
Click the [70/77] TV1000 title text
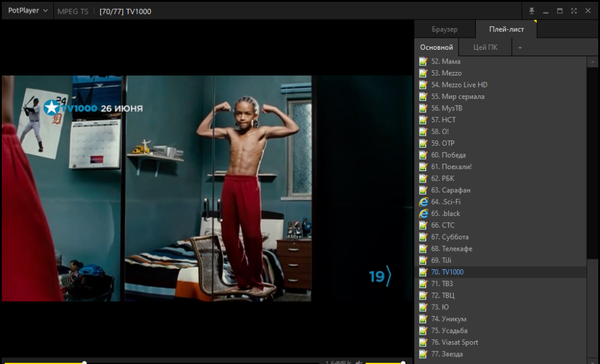(x=125, y=11)
